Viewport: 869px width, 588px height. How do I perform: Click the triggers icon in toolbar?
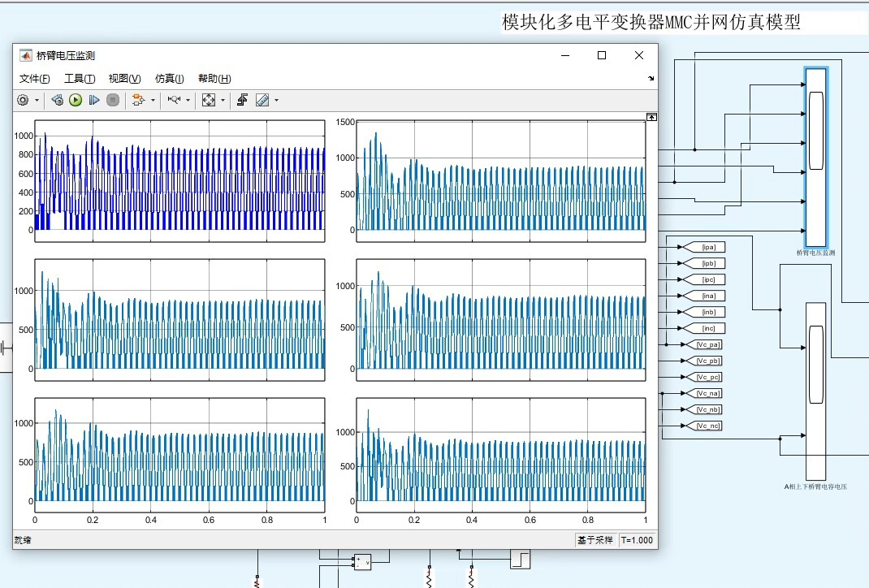tap(242, 101)
